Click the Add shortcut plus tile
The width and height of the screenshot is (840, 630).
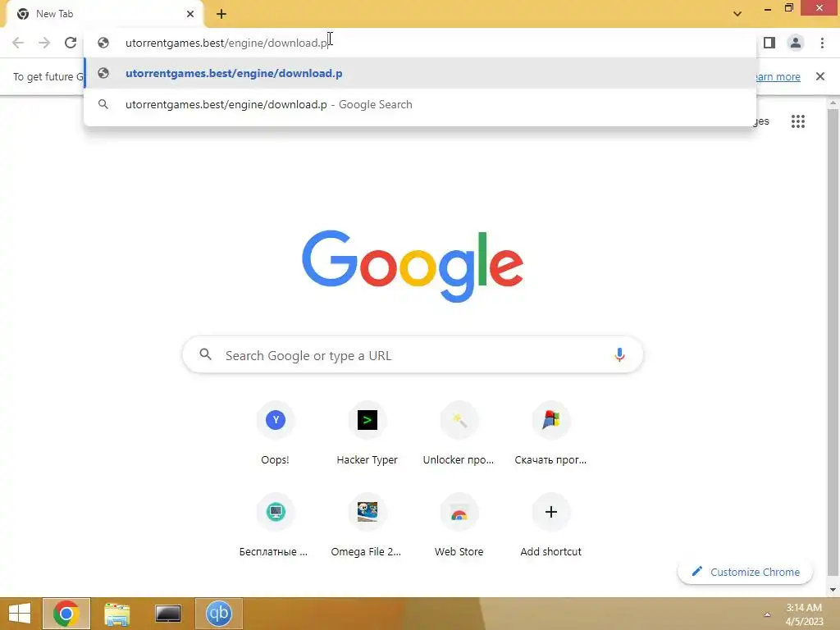[x=550, y=526]
